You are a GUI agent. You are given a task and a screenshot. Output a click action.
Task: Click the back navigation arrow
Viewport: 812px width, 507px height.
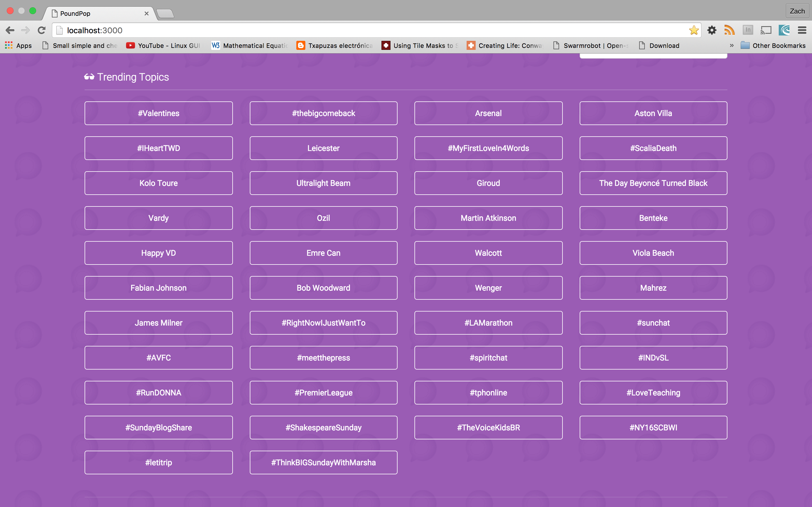click(x=10, y=30)
